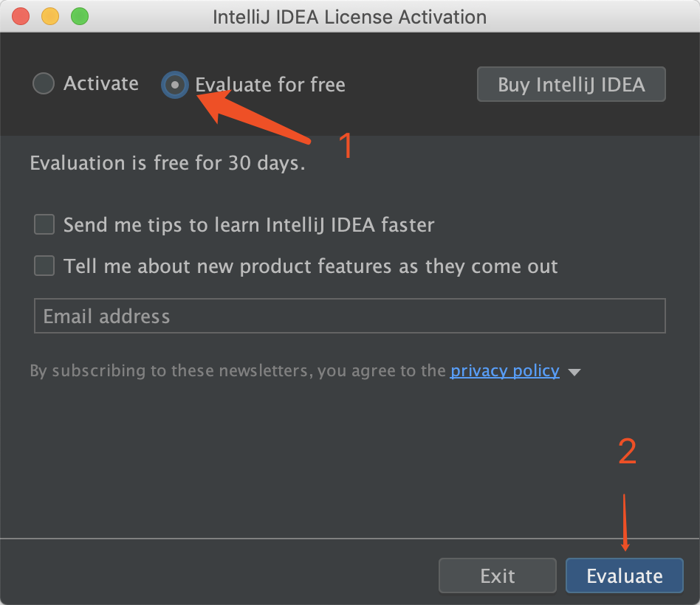Select the Activate radio button
The image size is (700, 605).
(x=44, y=83)
